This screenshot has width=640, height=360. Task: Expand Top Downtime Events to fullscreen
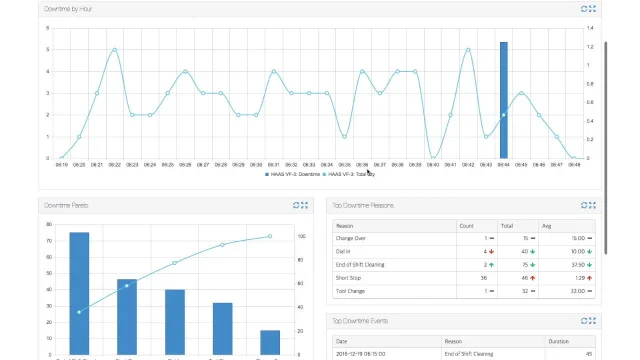click(x=592, y=321)
